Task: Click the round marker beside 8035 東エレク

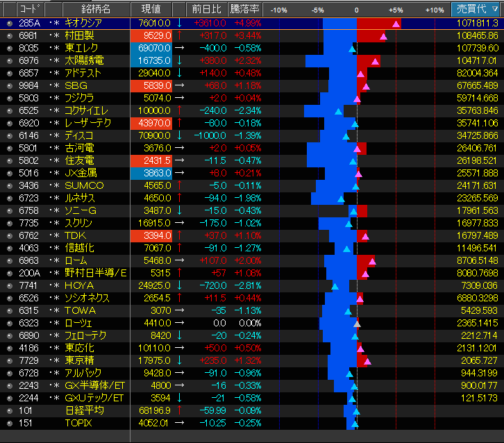Action: (x=10, y=48)
